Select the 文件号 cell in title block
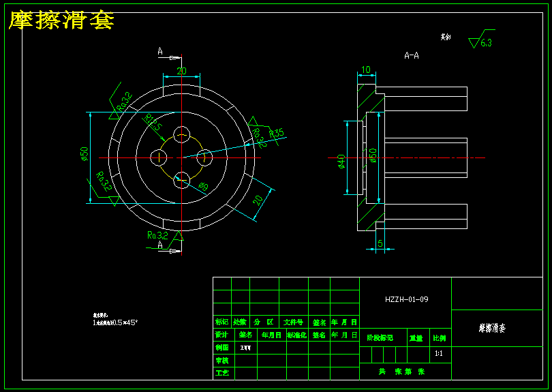 tap(293, 322)
